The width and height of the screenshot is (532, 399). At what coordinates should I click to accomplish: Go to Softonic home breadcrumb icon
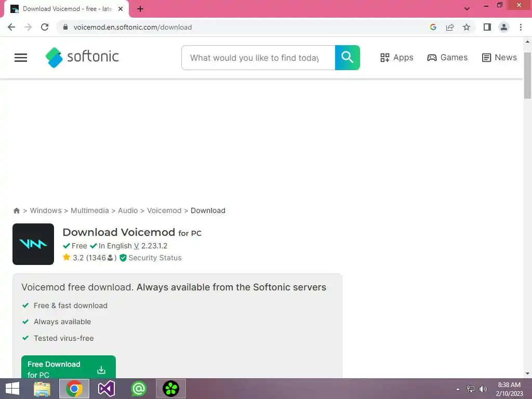tap(16, 211)
